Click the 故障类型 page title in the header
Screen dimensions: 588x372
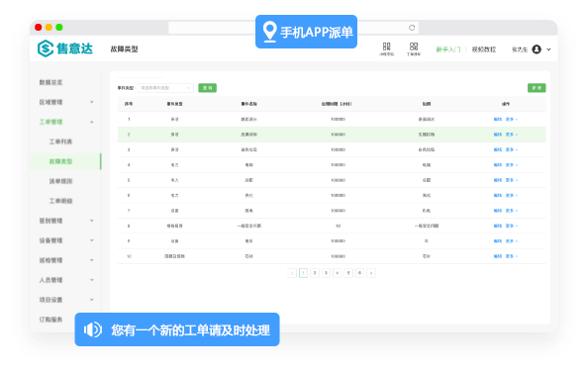(124, 49)
